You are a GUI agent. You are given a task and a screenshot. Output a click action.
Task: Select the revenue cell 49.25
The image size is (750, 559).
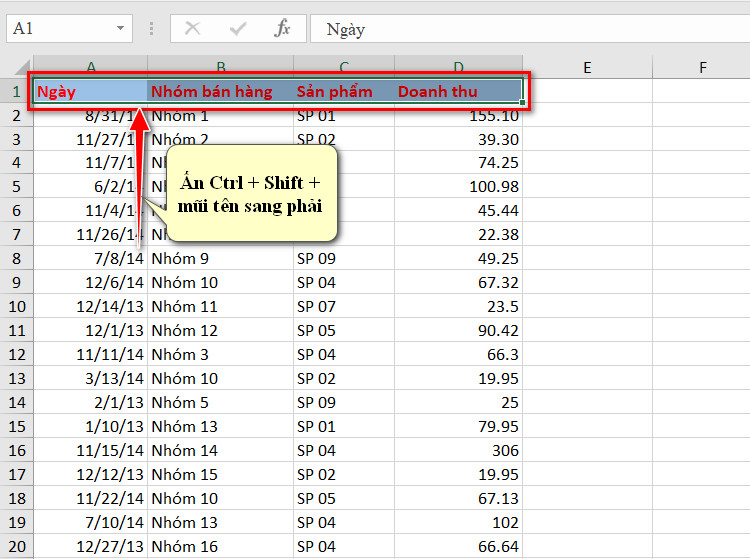click(458, 258)
